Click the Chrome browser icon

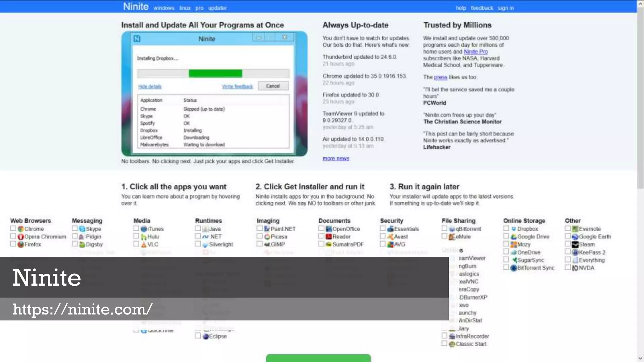(21, 229)
